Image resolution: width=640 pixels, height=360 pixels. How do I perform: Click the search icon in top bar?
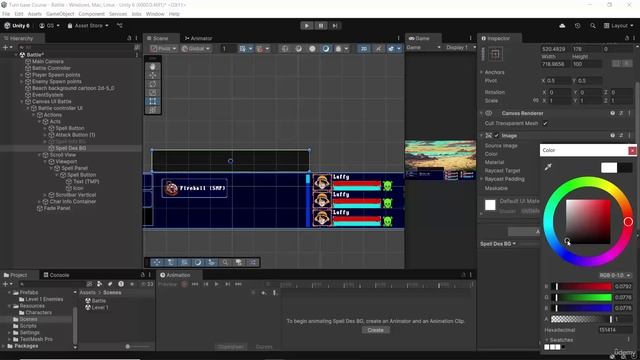tap(593, 26)
